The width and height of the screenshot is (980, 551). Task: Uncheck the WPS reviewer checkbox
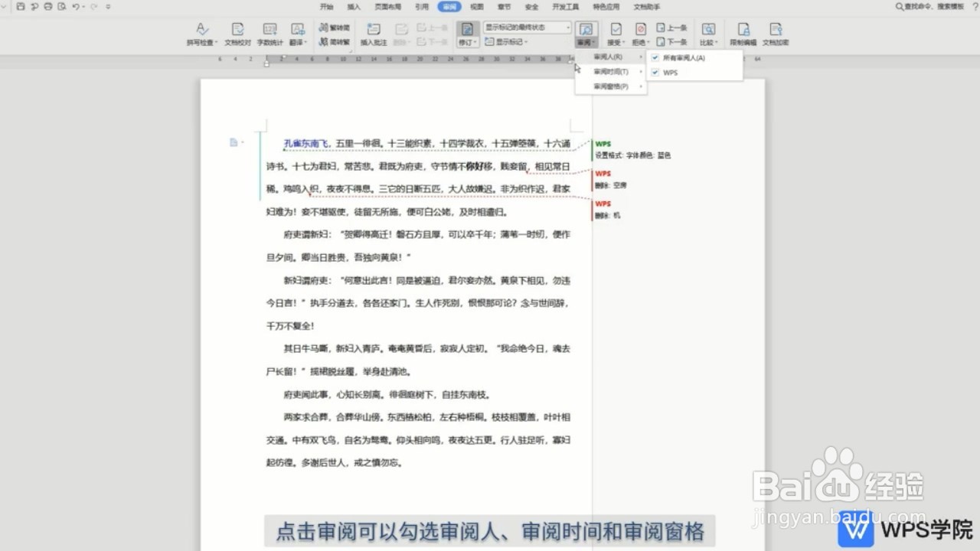655,73
